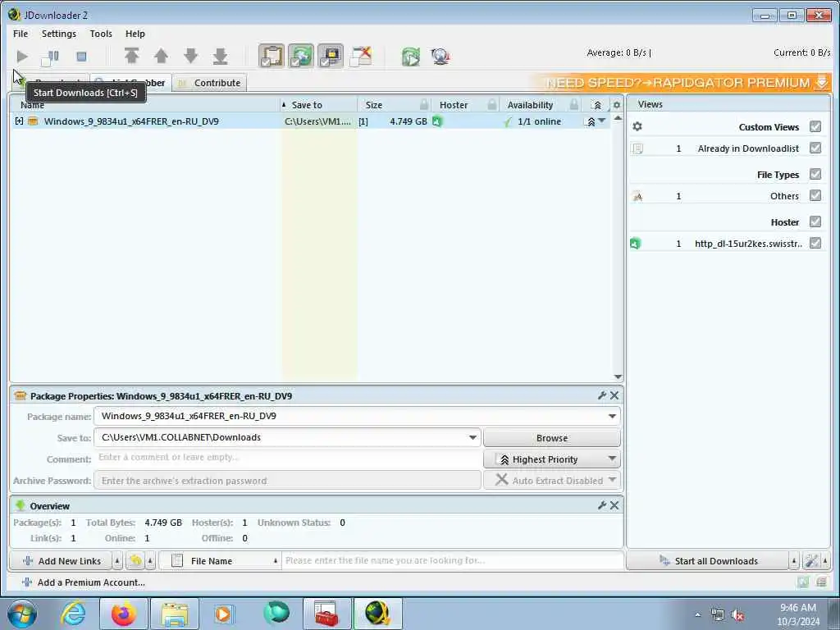Open Custom Views settings gear
The image size is (840, 630).
(x=637, y=126)
